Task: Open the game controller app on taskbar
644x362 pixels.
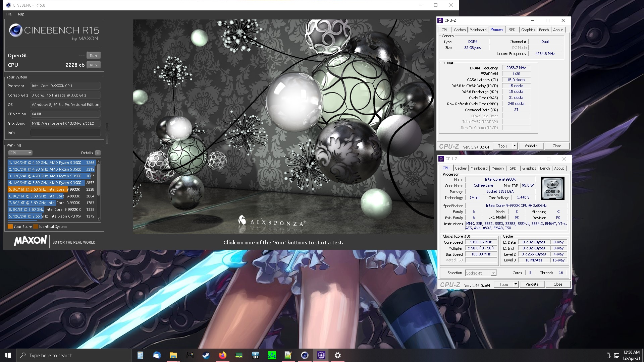Action: pos(190,355)
